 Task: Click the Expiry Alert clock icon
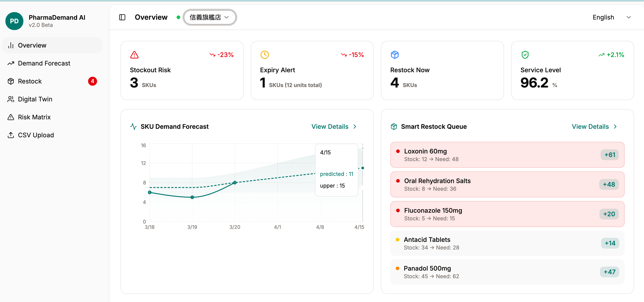(264, 55)
